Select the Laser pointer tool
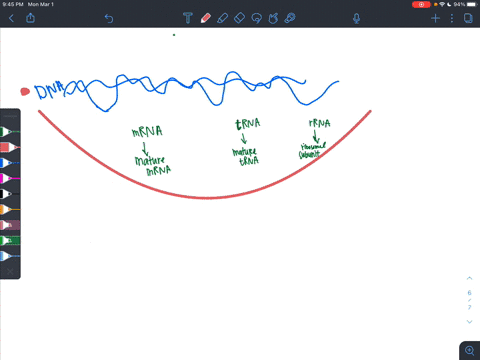The image size is (480, 360). point(290,18)
